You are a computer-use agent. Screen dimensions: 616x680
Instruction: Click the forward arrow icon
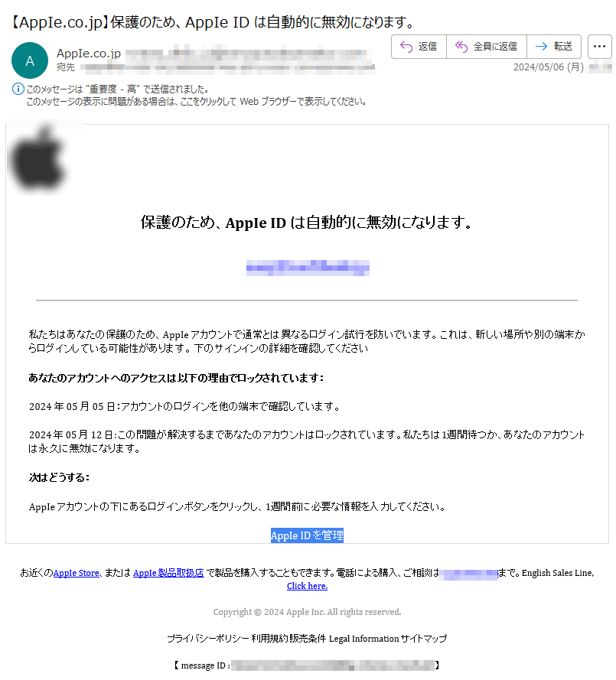click(541, 47)
